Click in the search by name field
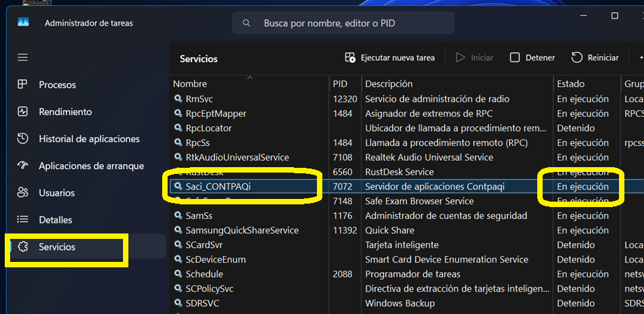The height and width of the screenshot is (314, 644). click(351, 23)
